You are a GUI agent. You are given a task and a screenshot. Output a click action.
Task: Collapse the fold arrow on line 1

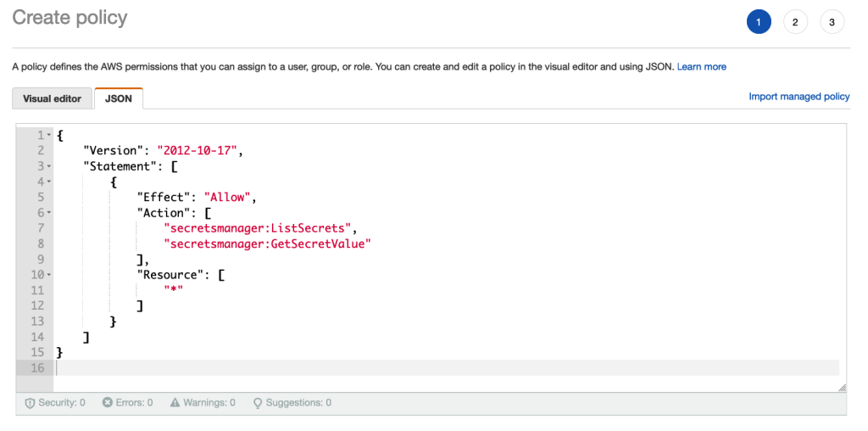[x=49, y=135]
